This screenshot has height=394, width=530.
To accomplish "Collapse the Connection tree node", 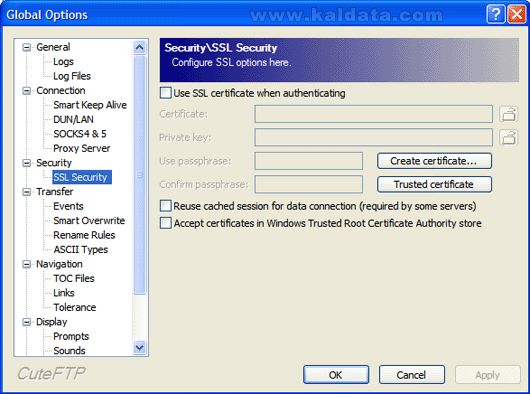I will [26, 91].
